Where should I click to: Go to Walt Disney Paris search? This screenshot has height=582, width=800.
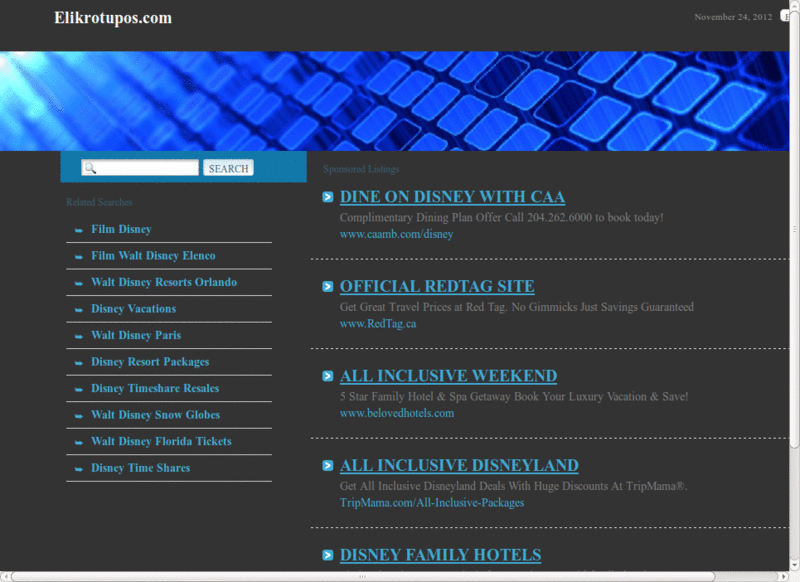tap(136, 335)
